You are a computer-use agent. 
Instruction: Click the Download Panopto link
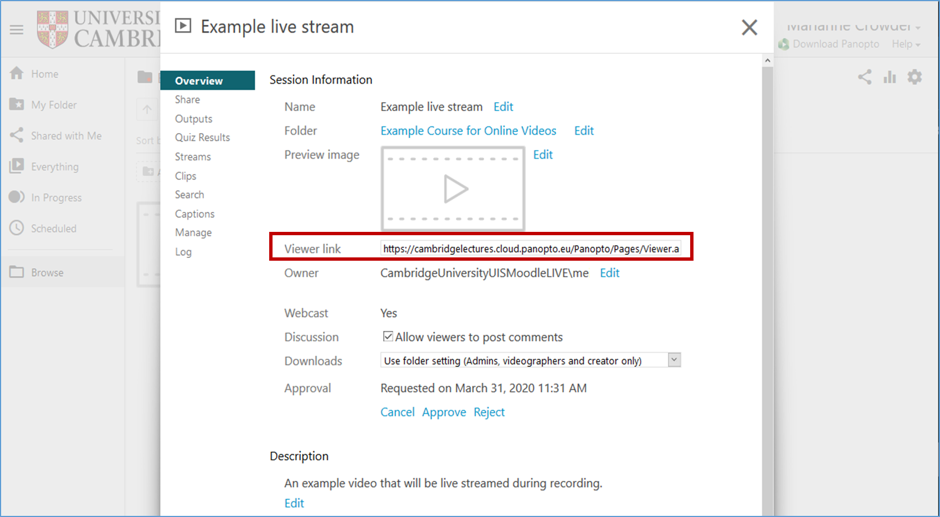[836, 44]
